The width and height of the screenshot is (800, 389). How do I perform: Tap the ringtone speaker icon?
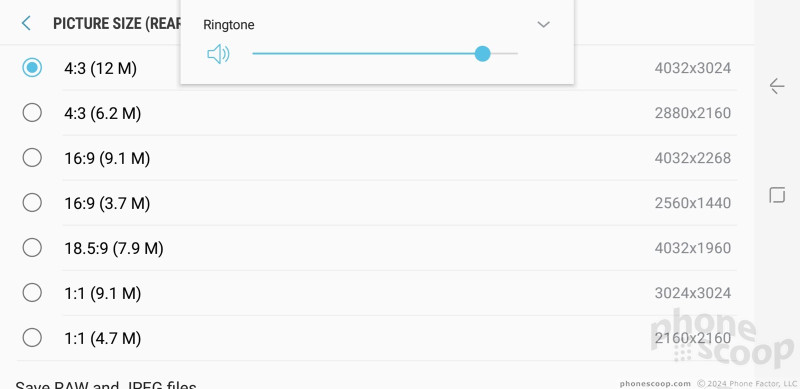(218, 54)
